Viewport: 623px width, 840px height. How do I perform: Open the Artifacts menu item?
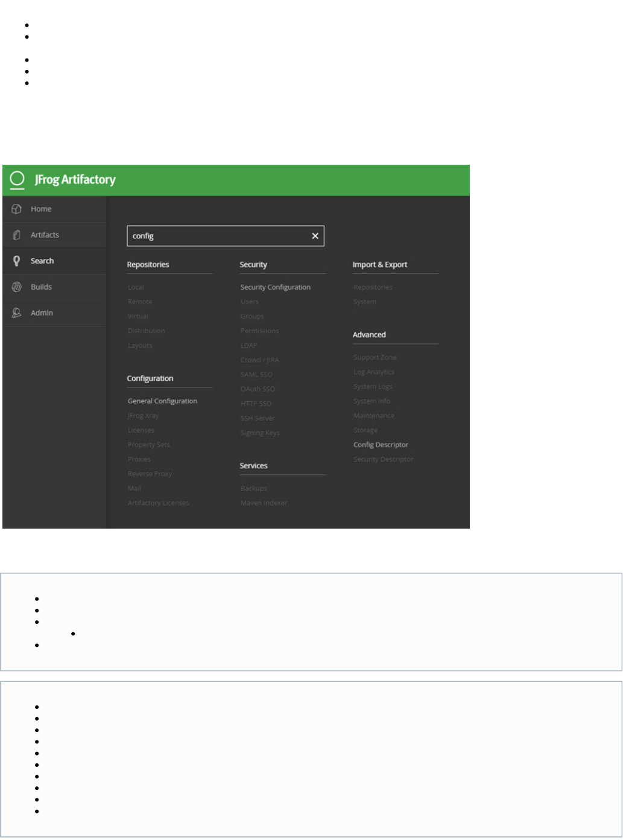(x=54, y=235)
